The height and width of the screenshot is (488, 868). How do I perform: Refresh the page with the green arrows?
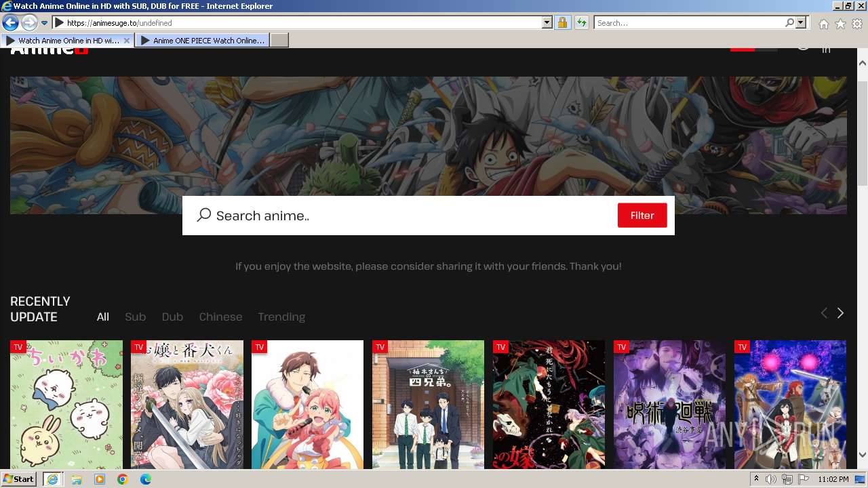[581, 23]
